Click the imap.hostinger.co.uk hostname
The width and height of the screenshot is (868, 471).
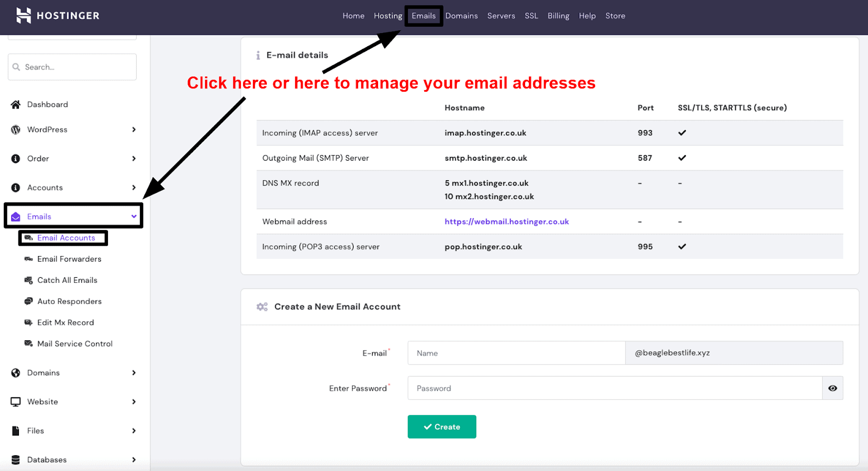pyautogui.click(x=486, y=133)
